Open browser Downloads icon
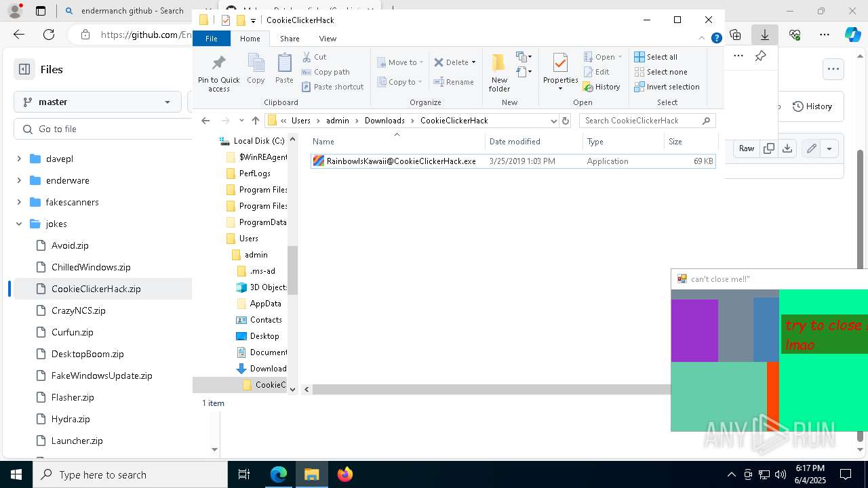The image size is (868, 488). point(764,35)
